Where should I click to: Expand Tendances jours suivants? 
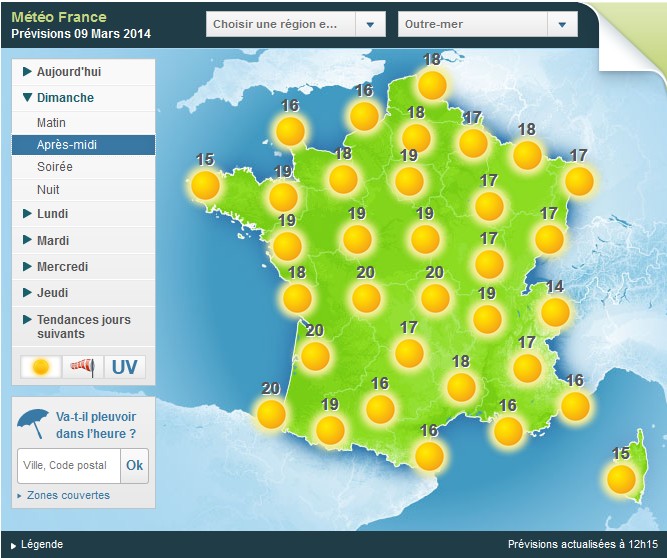83,326
